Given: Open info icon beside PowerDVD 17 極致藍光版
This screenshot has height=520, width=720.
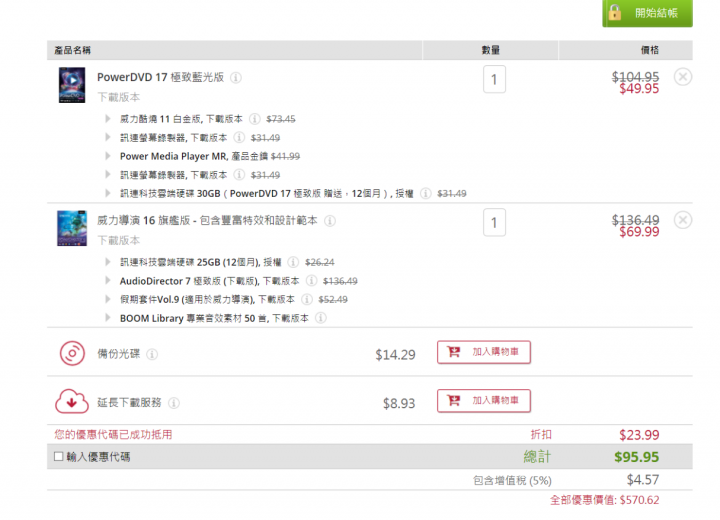Looking at the screenshot, I should (236, 78).
